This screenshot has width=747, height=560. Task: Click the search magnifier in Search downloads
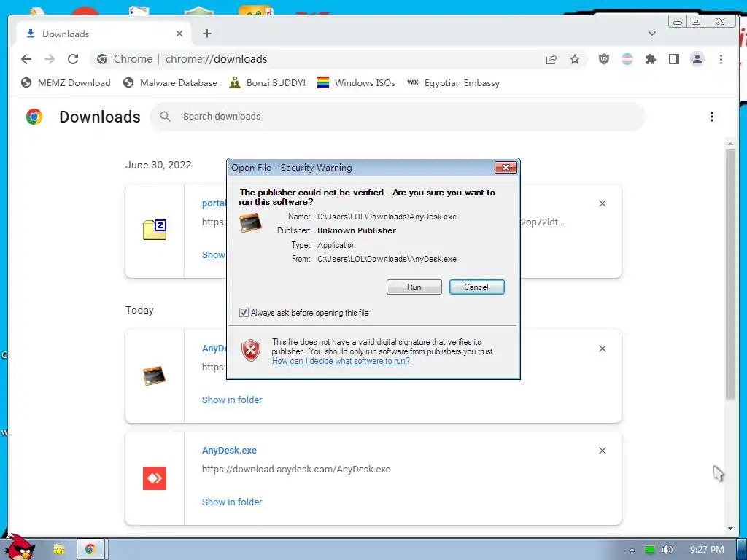click(x=166, y=116)
